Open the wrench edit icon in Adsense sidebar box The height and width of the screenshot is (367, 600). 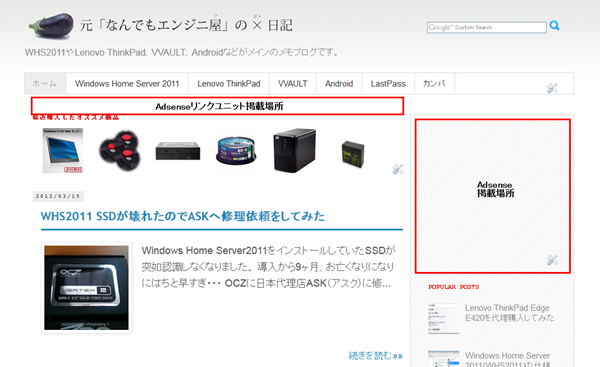[x=552, y=260]
